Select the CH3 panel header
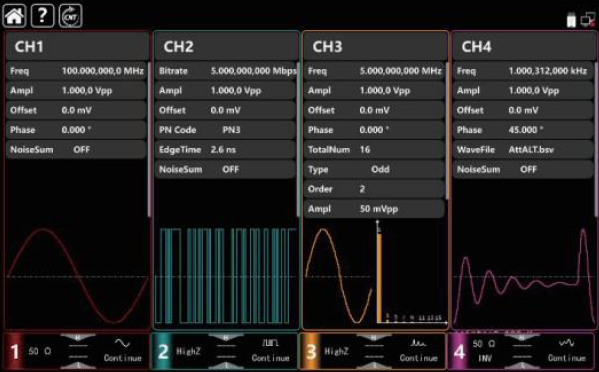The height and width of the screenshot is (372, 599). pos(375,46)
